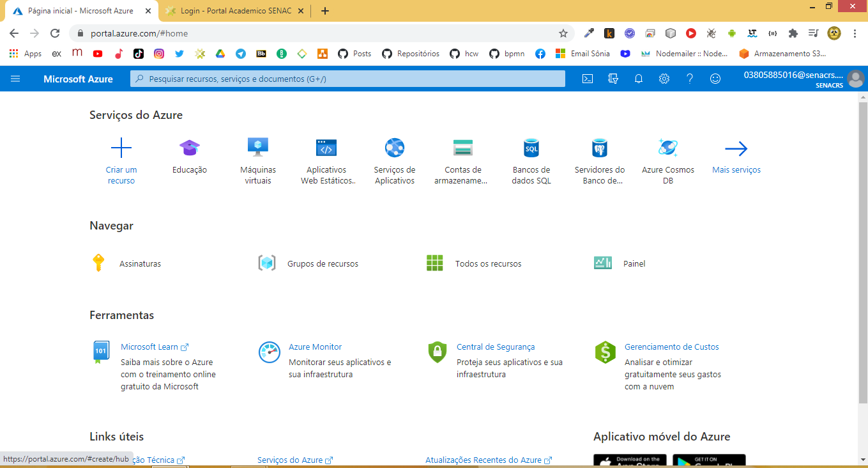The image size is (868, 468).
Task: Open the Repositórios bookmark
Action: (x=411, y=54)
